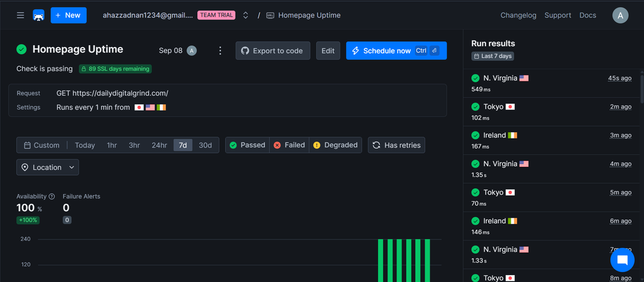
Task: Click the passed icon on the 102 ms Tokyo run
Action: coord(475,107)
